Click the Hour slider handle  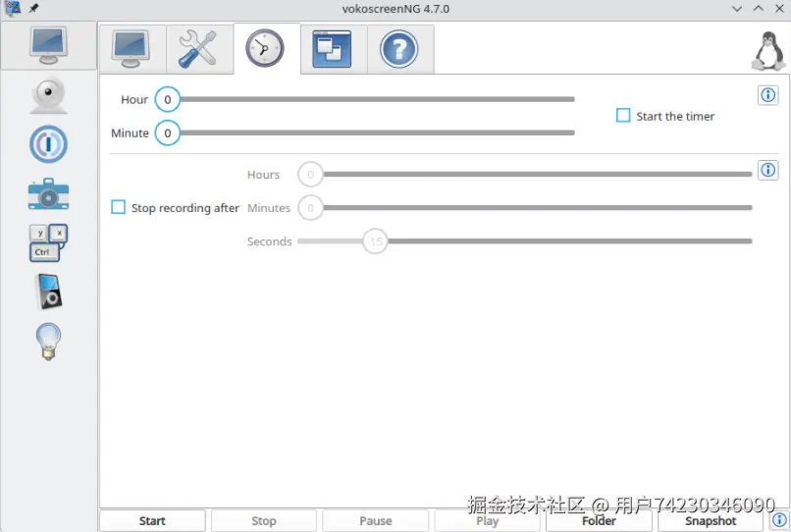(168, 99)
